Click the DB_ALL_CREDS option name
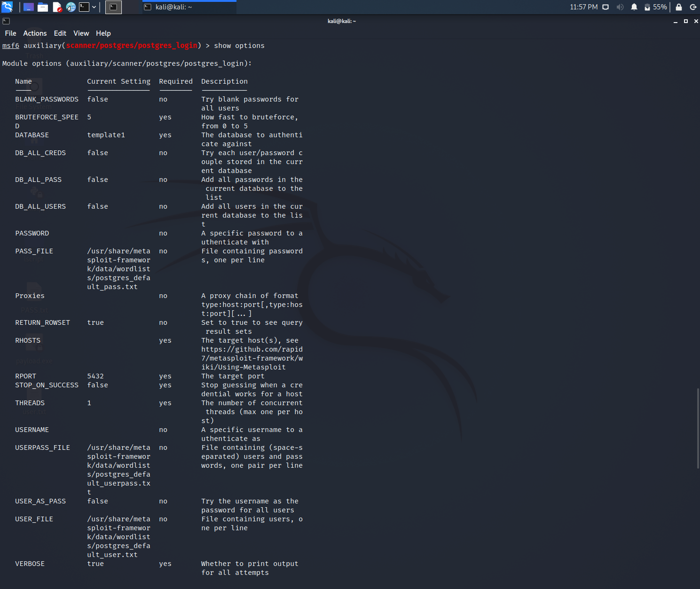 [x=40, y=153]
